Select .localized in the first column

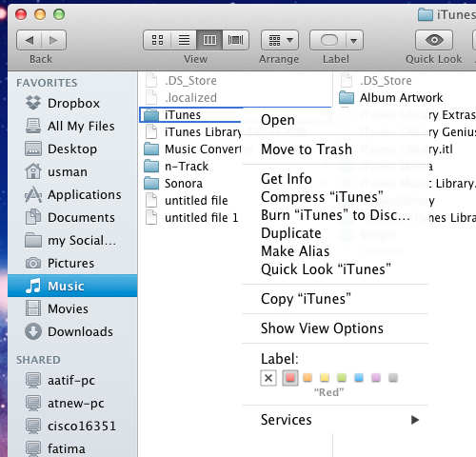(x=181, y=98)
